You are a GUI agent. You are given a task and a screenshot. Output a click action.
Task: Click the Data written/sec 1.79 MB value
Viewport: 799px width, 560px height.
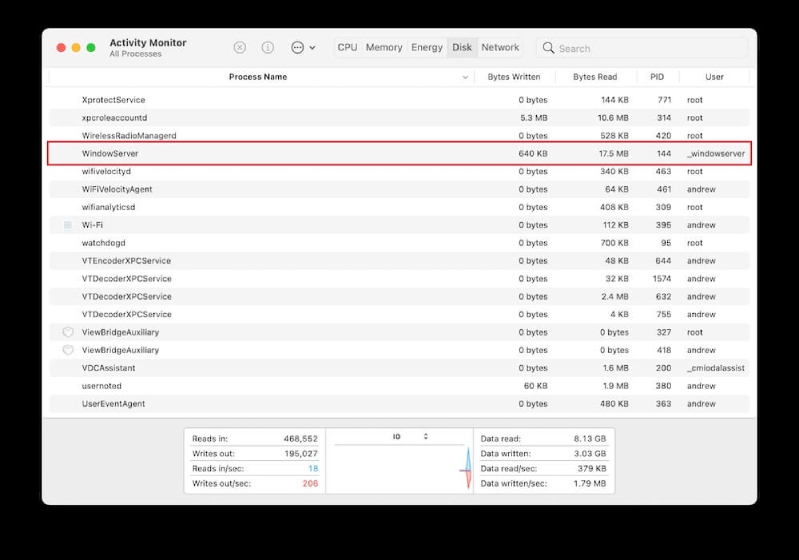590,484
